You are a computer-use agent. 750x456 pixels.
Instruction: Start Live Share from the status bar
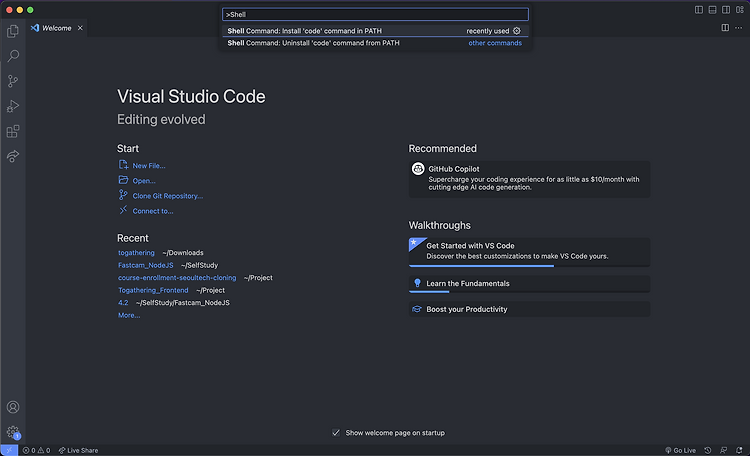click(x=78, y=450)
